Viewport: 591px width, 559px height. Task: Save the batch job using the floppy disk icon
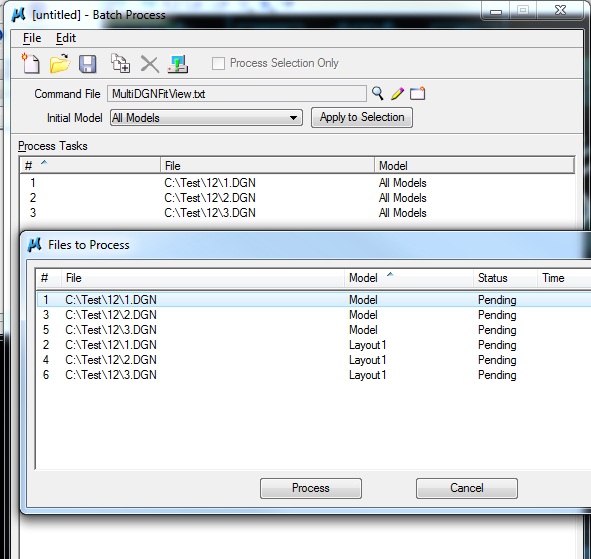87,64
